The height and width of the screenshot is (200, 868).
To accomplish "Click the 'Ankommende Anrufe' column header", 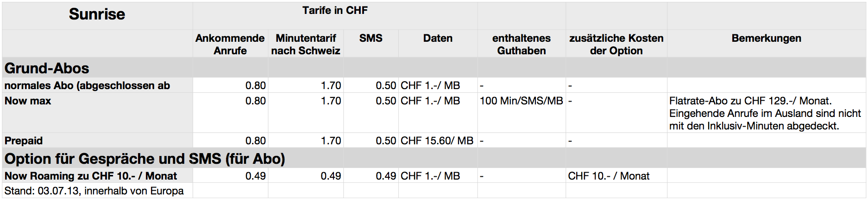I will click(230, 44).
